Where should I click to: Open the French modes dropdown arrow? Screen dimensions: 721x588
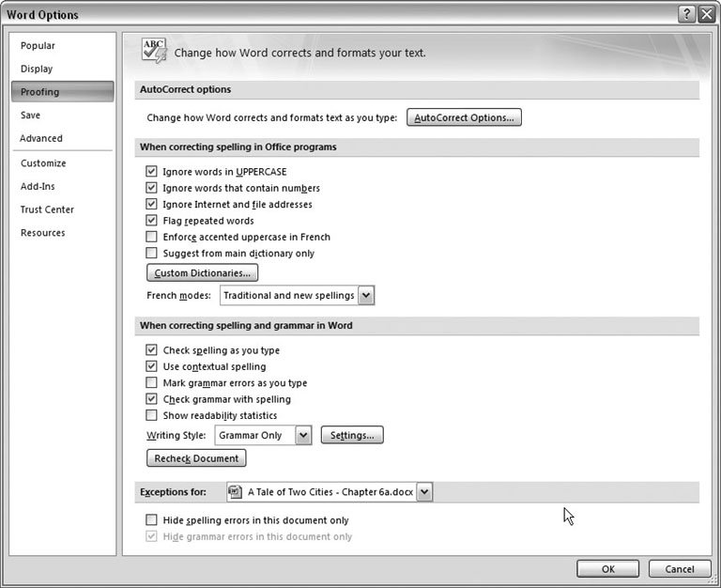pyautogui.click(x=366, y=295)
